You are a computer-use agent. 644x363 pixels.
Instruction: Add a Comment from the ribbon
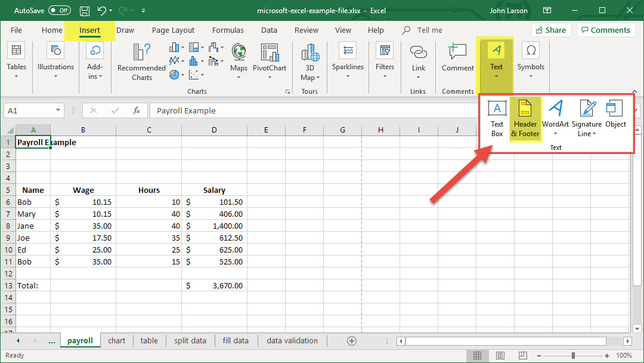[457, 59]
